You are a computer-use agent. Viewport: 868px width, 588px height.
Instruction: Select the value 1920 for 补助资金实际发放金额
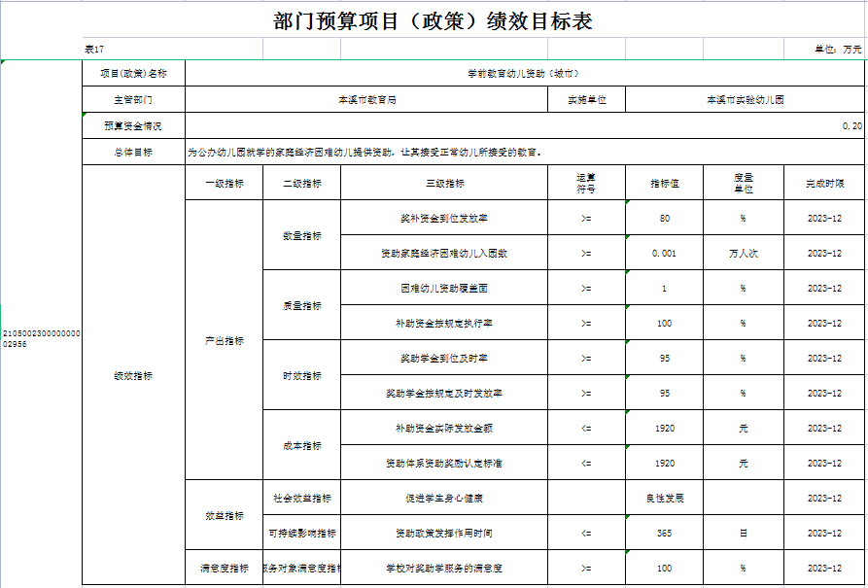coord(664,428)
